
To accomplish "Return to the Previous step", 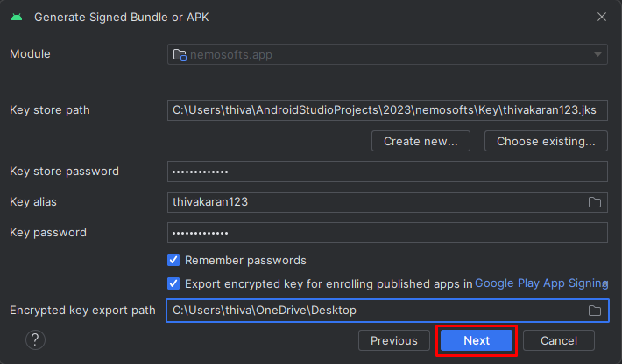I will [x=394, y=340].
